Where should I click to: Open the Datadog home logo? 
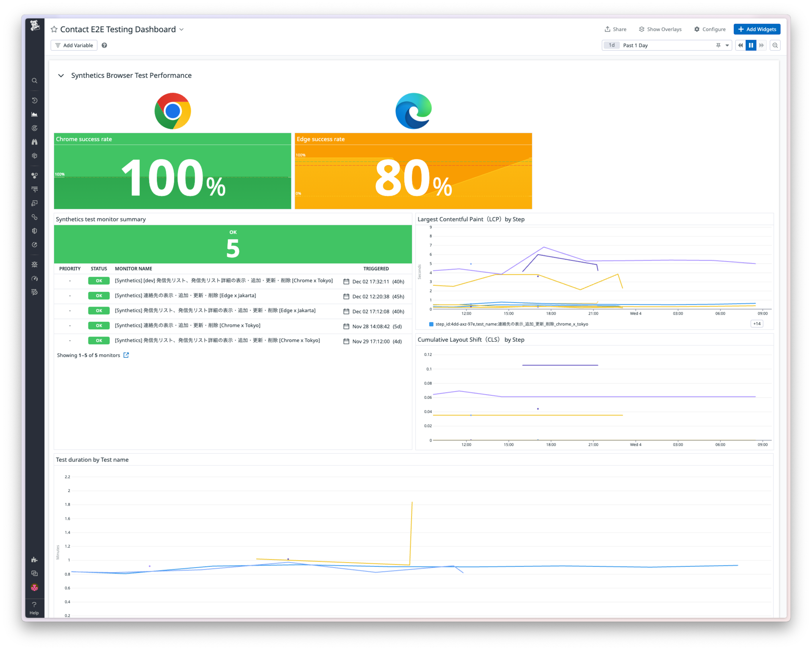35,26
